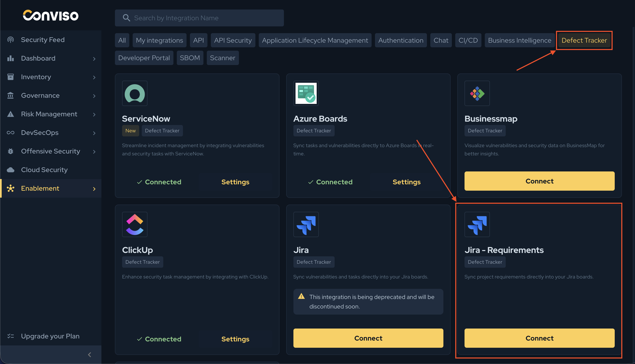Click the Jira deprecation notice text

(x=372, y=302)
